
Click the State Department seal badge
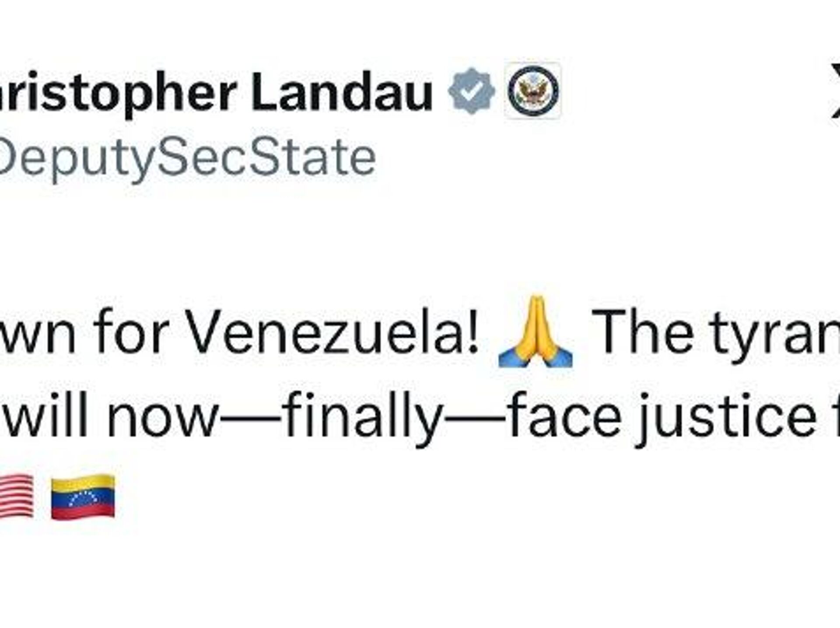click(532, 91)
